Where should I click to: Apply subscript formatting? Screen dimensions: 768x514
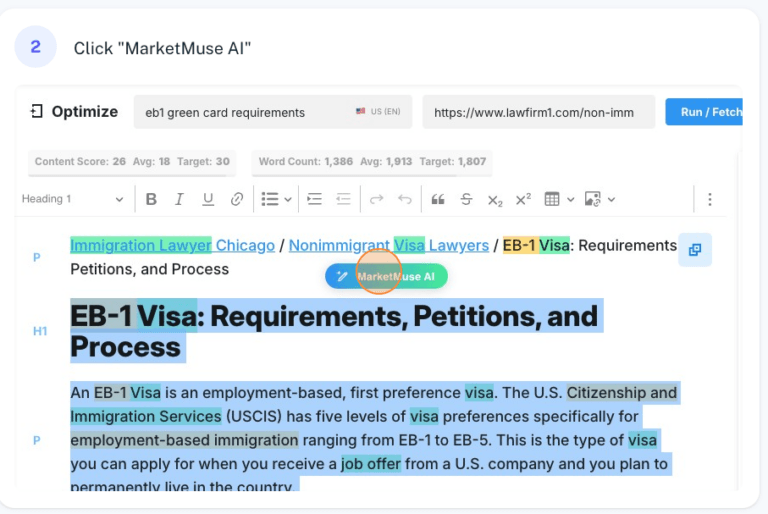coord(495,200)
